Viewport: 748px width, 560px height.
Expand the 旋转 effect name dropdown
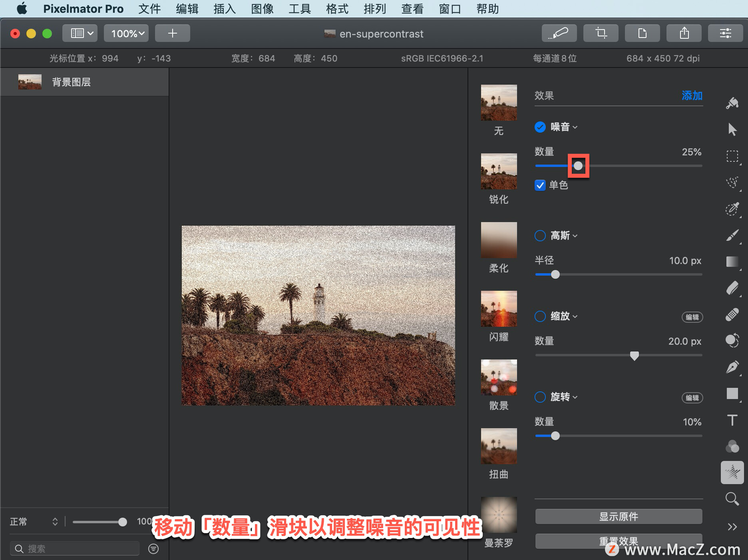[x=564, y=397]
